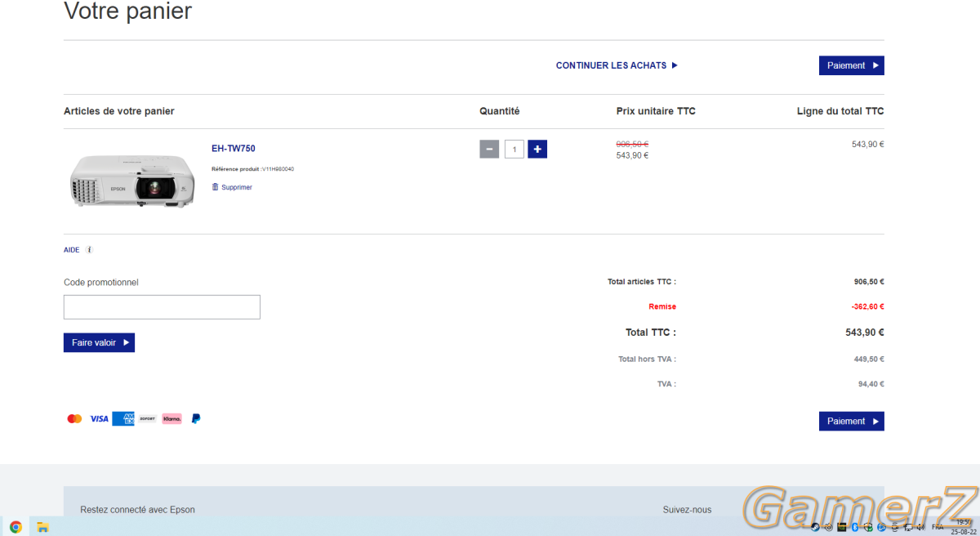Click the "Total hors TVA :" label
Image resolution: width=980 pixels, height=536 pixels.
[647, 359]
